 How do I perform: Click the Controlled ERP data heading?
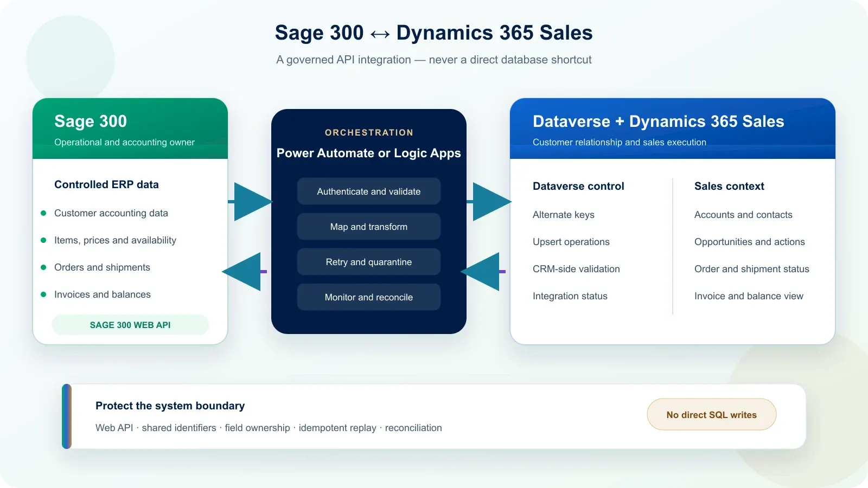106,184
